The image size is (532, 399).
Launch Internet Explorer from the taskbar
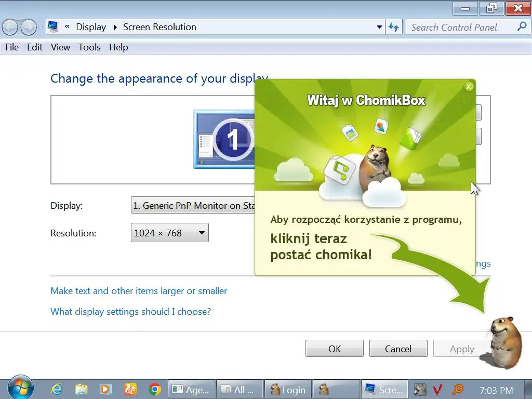[56, 389]
